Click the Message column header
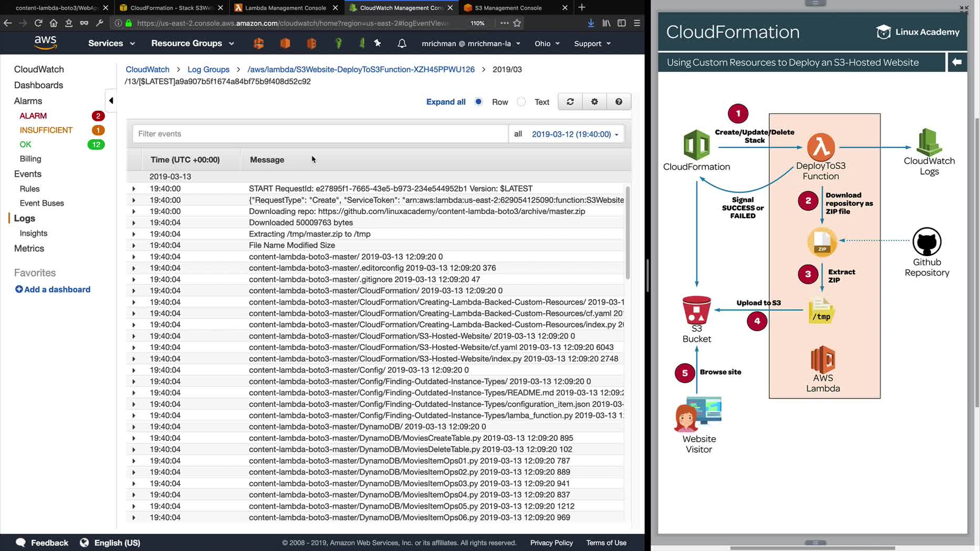This screenshot has height=551, width=980. (267, 160)
